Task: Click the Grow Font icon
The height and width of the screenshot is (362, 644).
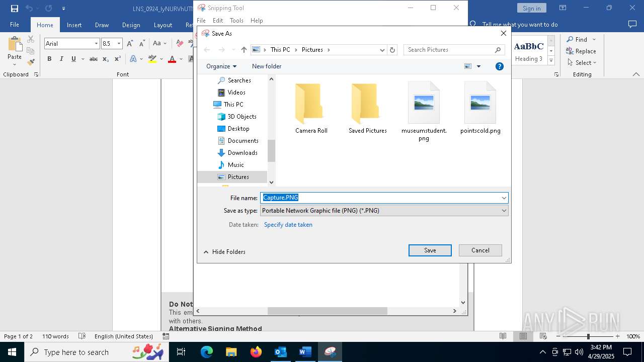Action: [x=130, y=44]
